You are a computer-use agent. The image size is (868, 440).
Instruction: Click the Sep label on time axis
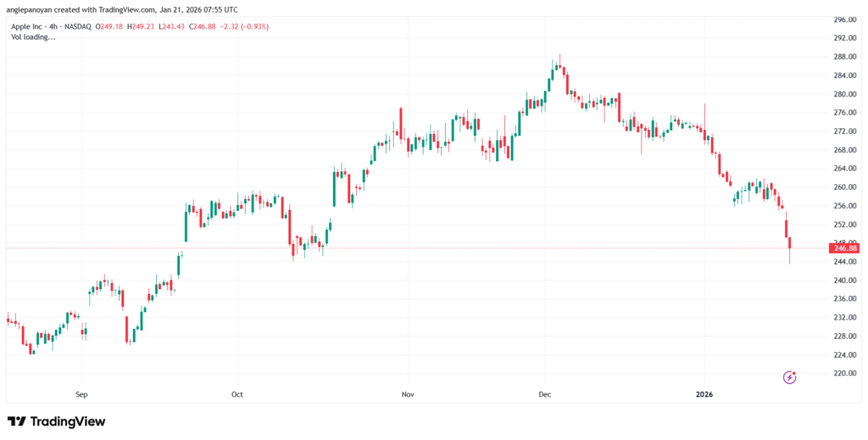(x=82, y=394)
